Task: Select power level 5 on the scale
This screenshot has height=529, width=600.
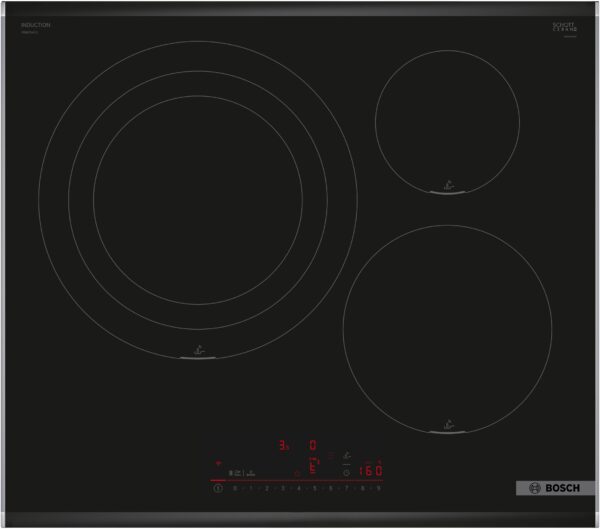Action: (315, 488)
